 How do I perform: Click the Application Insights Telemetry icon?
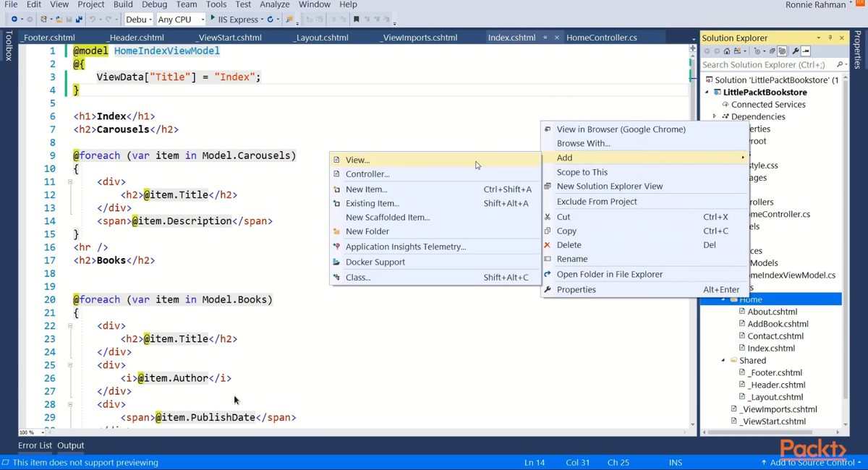pyautogui.click(x=336, y=247)
